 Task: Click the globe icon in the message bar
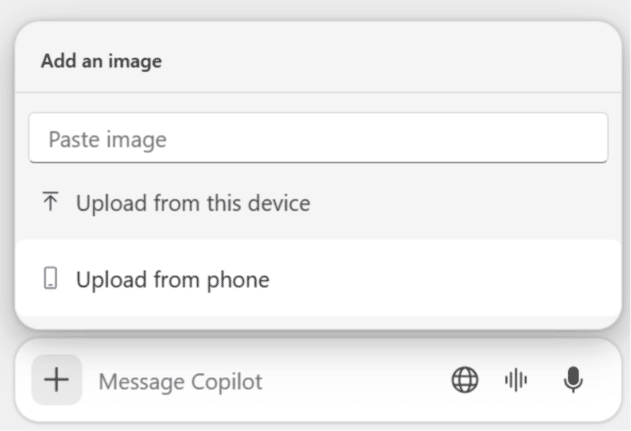point(464,380)
